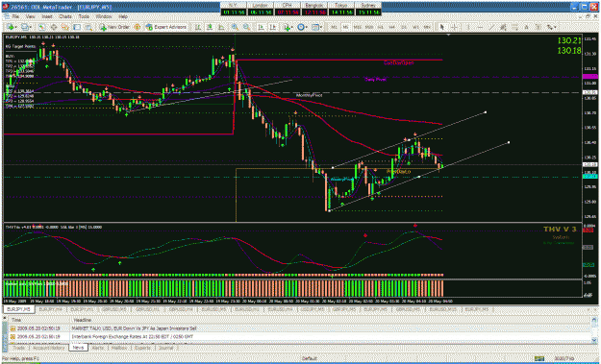The height and width of the screenshot is (364, 601).
Task: Show the Market Watch window
Action: click(41, 27)
